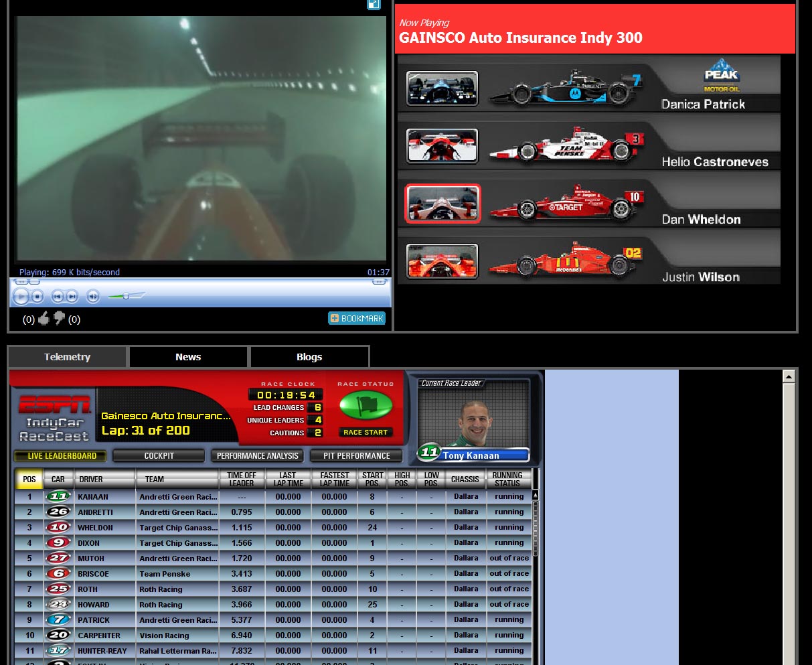This screenshot has width=812, height=665.
Task: Click the leaderboard table scroll-up arrow
Action: (535, 495)
